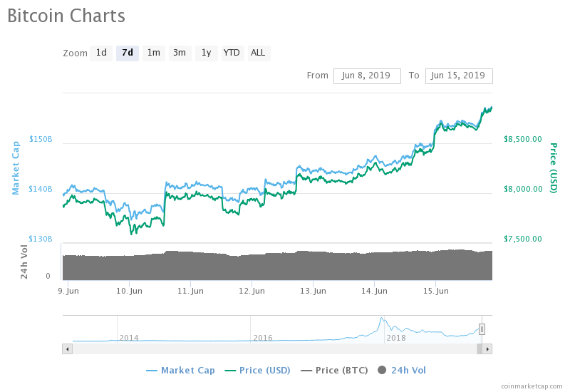Viewport: 570px width, 392px height.
Task: Click the navigator left scroll arrow
Action: [x=67, y=349]
